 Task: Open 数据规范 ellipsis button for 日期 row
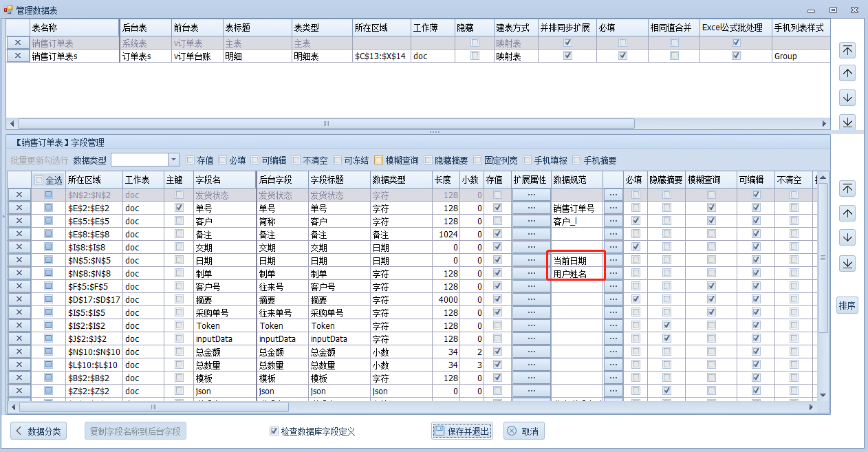(x=613, y=260)
